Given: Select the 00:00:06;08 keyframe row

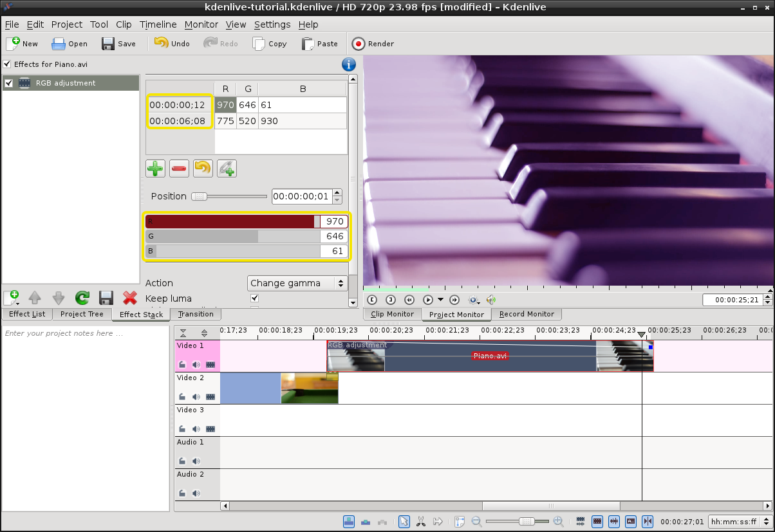Looking at the screenshot, I should (x=247, y=121).
